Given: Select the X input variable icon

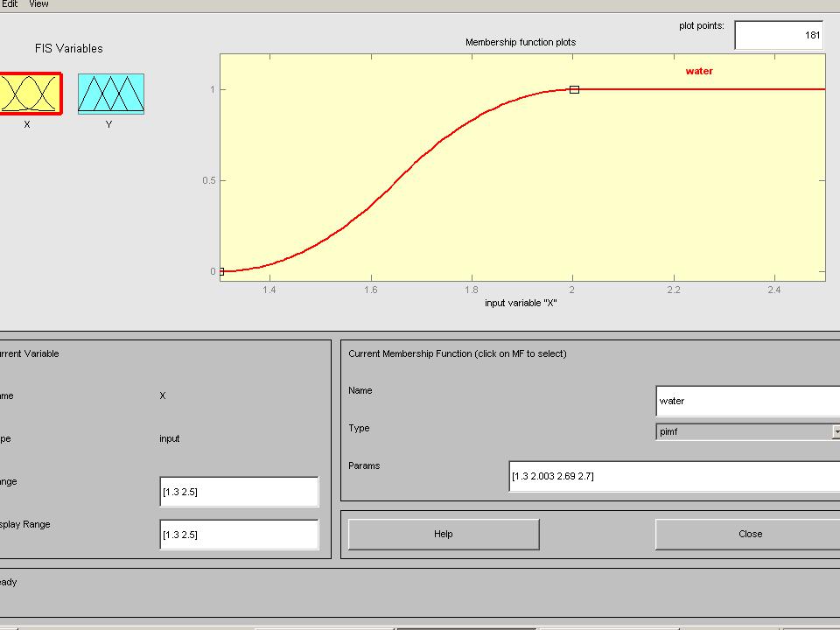Looking at the screenshot, I should click(x=31, y=94).
